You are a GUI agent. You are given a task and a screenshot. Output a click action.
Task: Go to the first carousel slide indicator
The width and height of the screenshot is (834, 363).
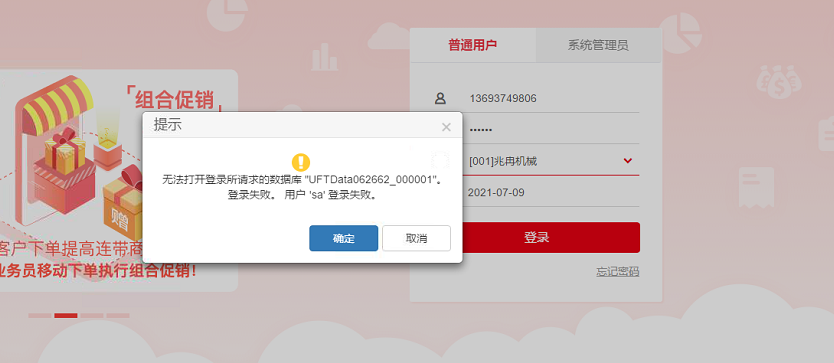point(40,316)
